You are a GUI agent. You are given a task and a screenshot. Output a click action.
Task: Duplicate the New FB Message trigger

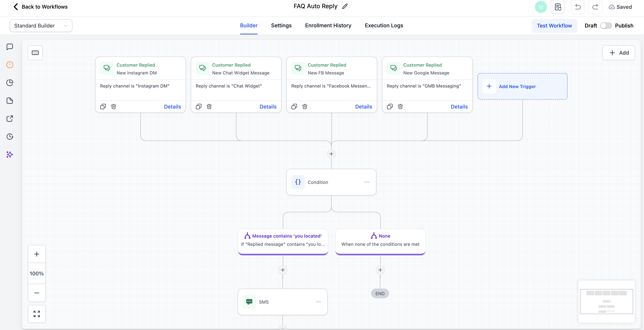[x=294, y=107]
